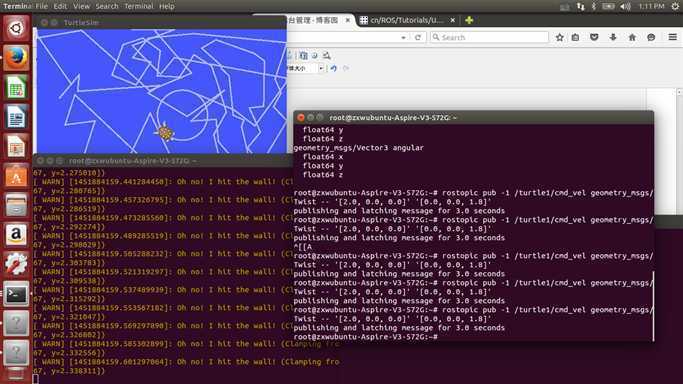Image resolution: width=683 pixels, height=384 pixels.
Task: Open the Ubuntu Dash from the launcher
Action: click(16, 29)
